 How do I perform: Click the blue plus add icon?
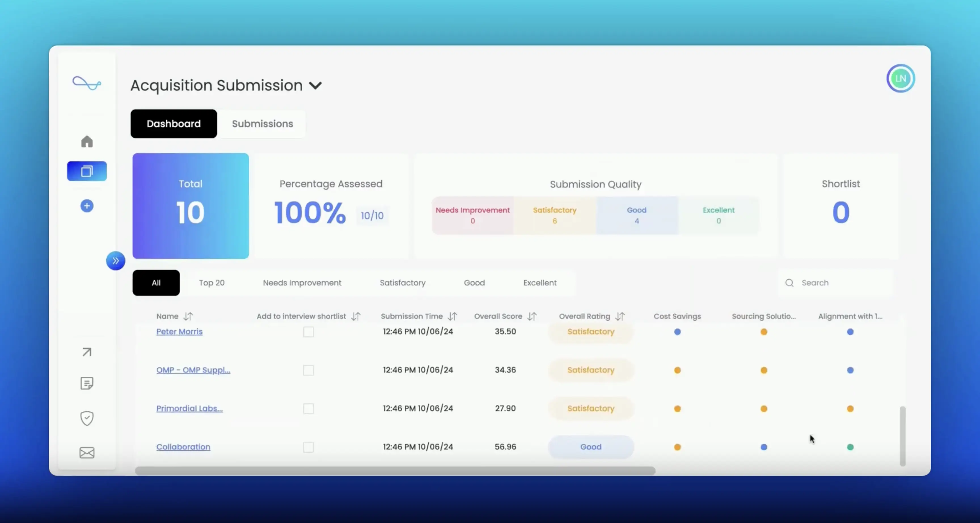(87, 206)
